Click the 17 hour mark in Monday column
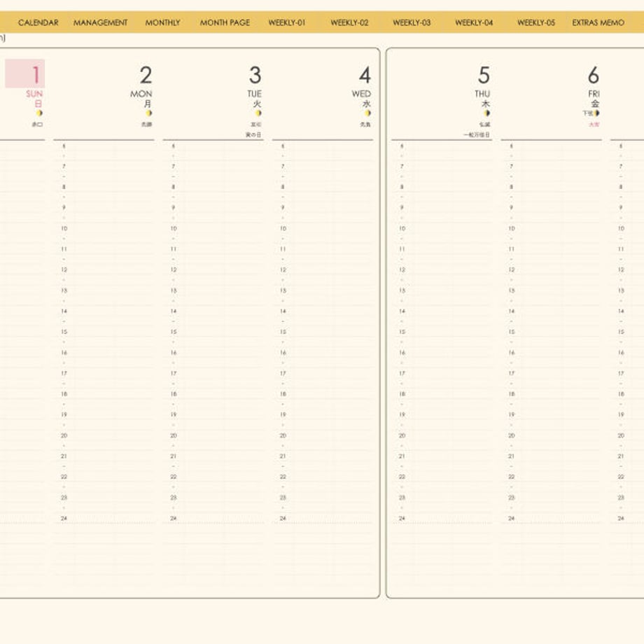The width and height of the screenshot is (644, 644). (64, 373)
